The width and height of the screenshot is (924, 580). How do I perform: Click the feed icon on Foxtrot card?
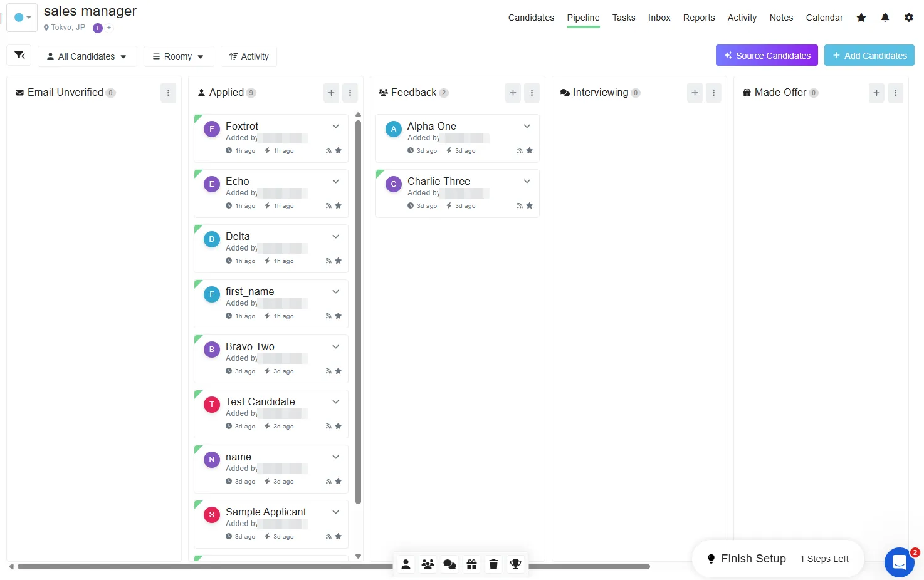[x=328, y=151]
